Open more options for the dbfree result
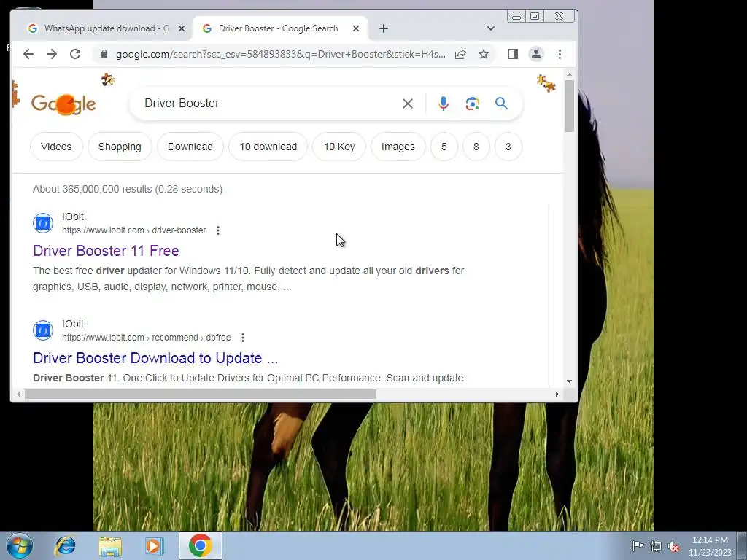 click(x=242, y=338)
